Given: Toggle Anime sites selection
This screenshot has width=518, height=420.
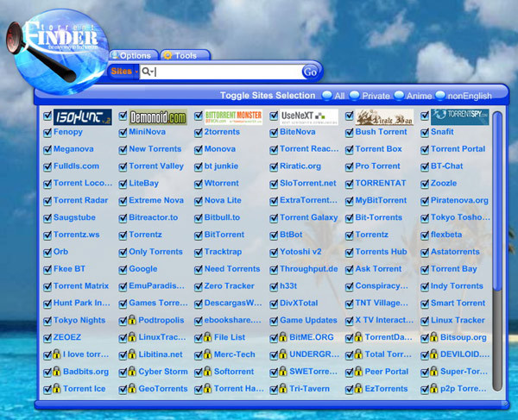Looking at the screenshot, I should pyautogui.click(x=399, y=96).
